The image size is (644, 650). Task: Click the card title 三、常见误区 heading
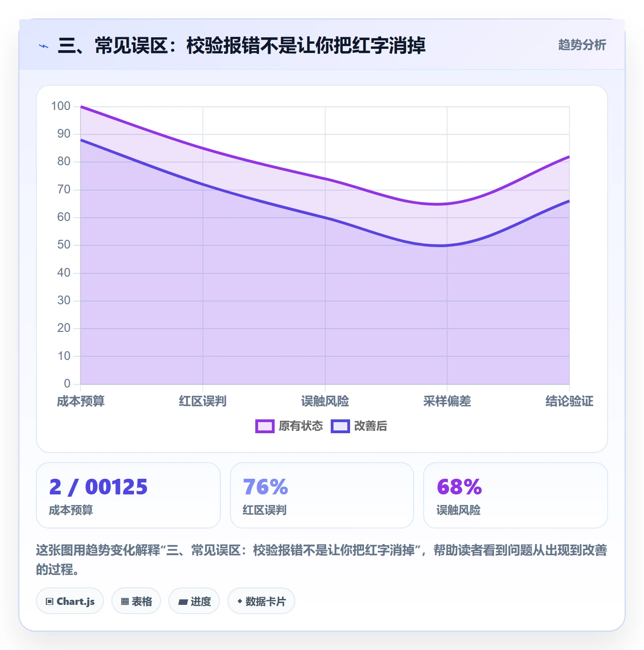pyautogui.click(x=241, y=46)
